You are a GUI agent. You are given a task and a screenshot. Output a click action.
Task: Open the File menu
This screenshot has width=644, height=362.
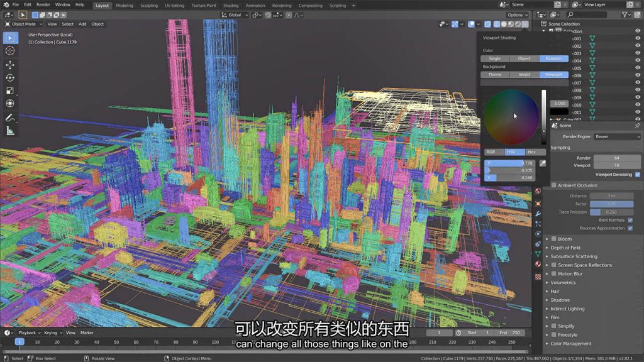pyautogui.click(x=16, y=5)
